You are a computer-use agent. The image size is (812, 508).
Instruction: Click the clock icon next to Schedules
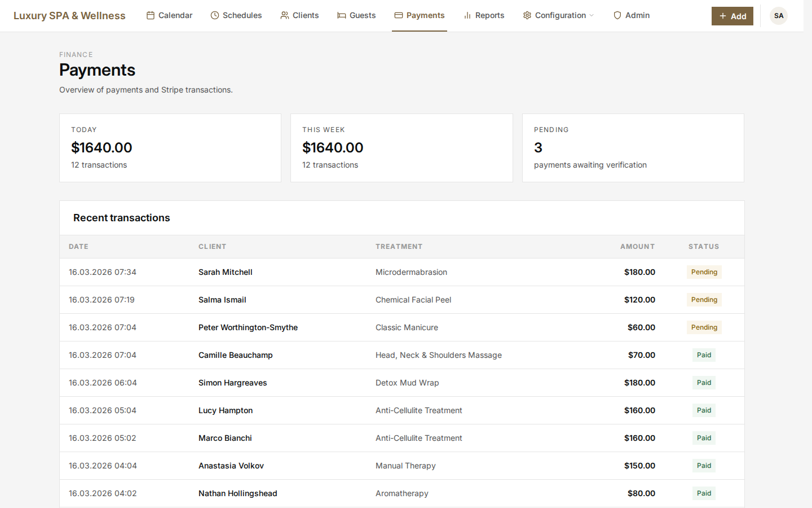click(x=214, y=15)
